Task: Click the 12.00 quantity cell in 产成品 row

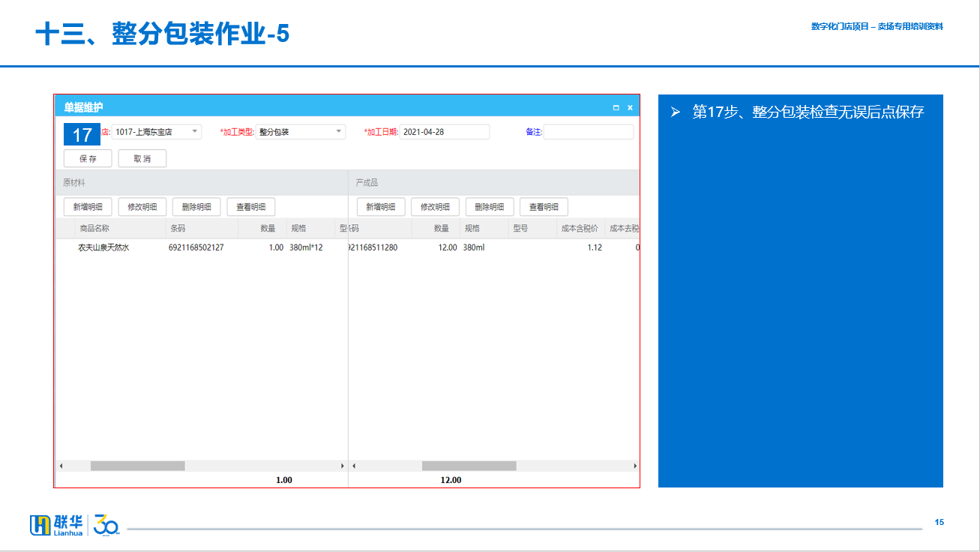Action: 448,247
